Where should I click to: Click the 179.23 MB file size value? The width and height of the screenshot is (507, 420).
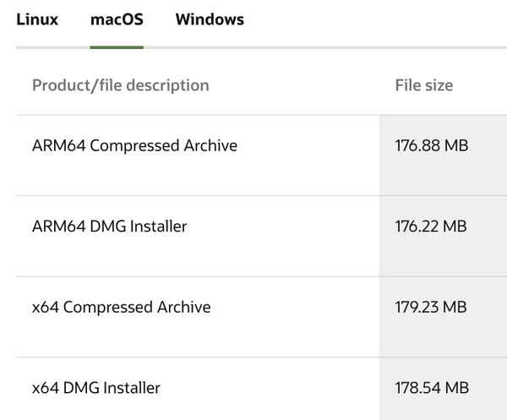tap(431, 307)
